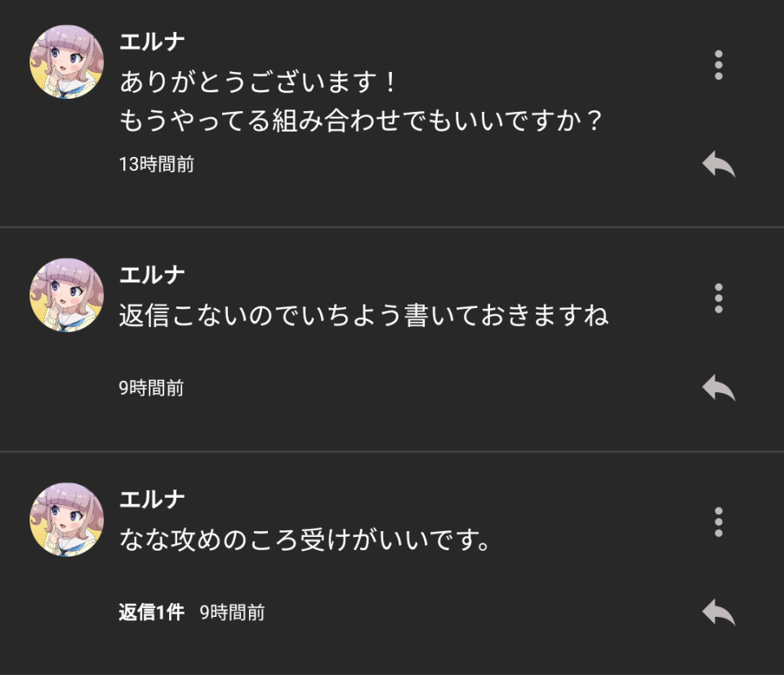Screen dimensions: 784x675
Task: Show more options for なな攻め comment
Action: pyautogui.click(x=719, y=522)
